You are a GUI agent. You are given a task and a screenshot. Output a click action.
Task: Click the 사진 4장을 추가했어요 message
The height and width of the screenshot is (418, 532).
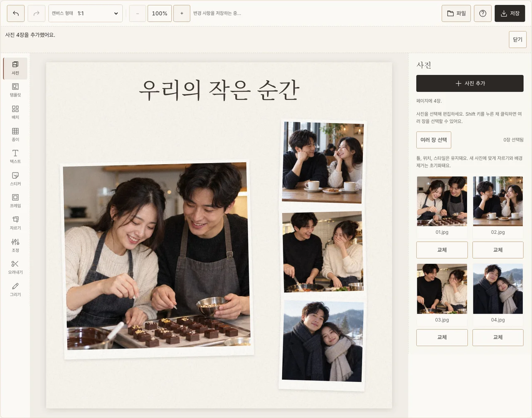pyautogui.click(x=30, y=35)
